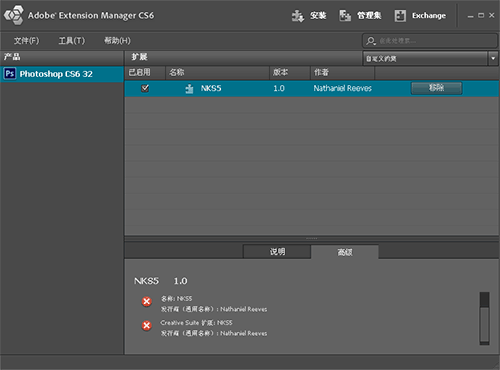This screenshot has height=370, width=500.
Task: Click the 1.0 version cell
Action: click(279, 88)
